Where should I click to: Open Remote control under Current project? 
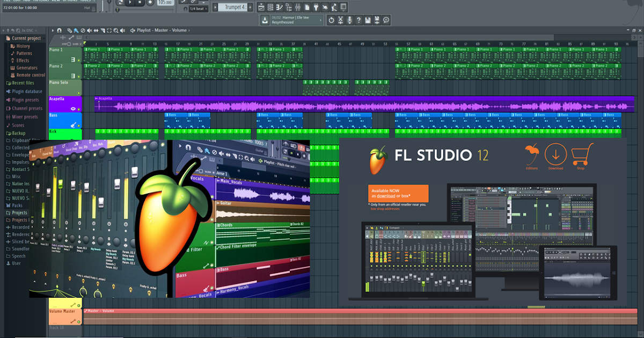(28, 75)
